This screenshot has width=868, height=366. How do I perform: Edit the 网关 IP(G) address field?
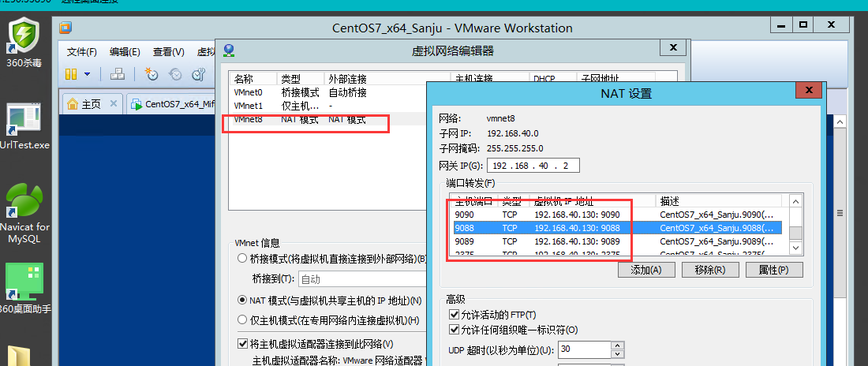[533, 166]
